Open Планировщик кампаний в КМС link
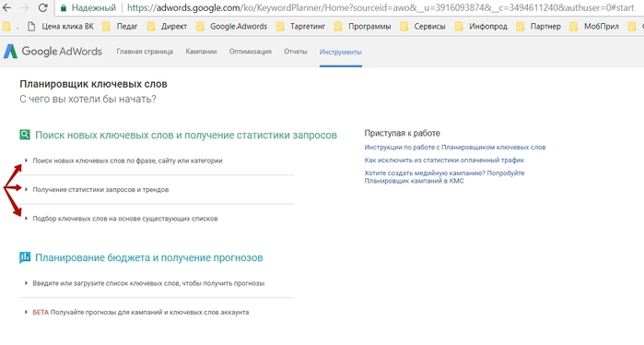This screenshot has width=644, height=345. coord(444,177)
